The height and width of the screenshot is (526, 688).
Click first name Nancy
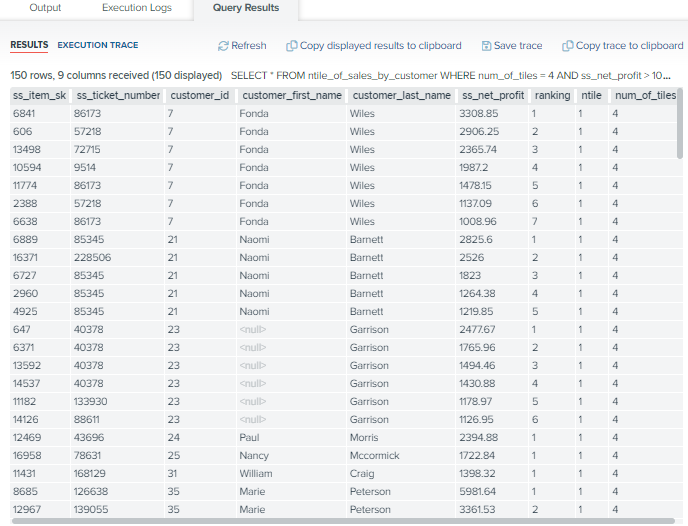[x=254, y=455]
